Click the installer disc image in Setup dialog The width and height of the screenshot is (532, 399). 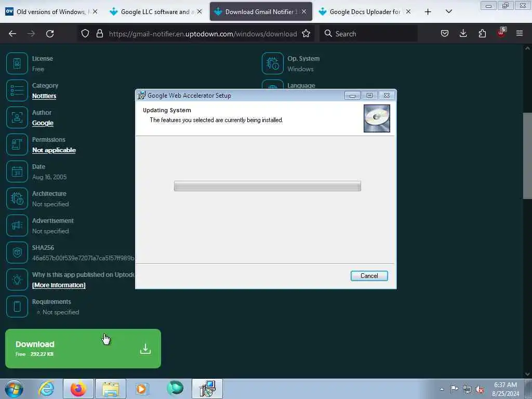pos(377,118)
